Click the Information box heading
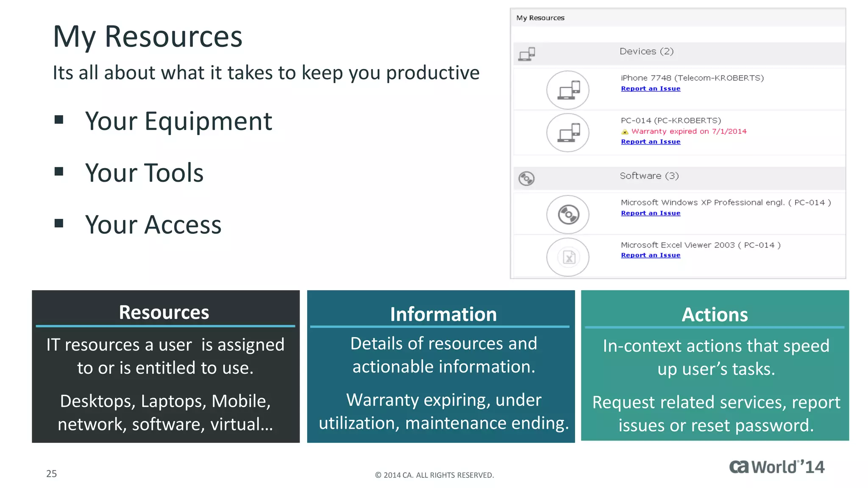The image size is (868, 488). pyautogui.click(x=443, y=314)
